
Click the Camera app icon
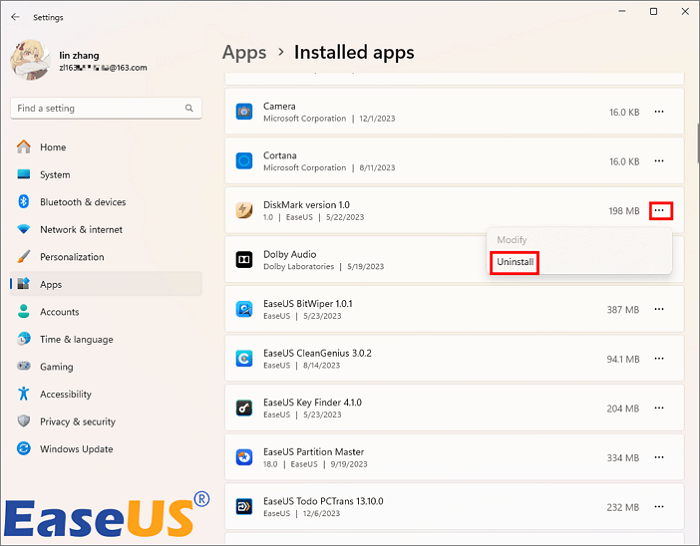244,112
